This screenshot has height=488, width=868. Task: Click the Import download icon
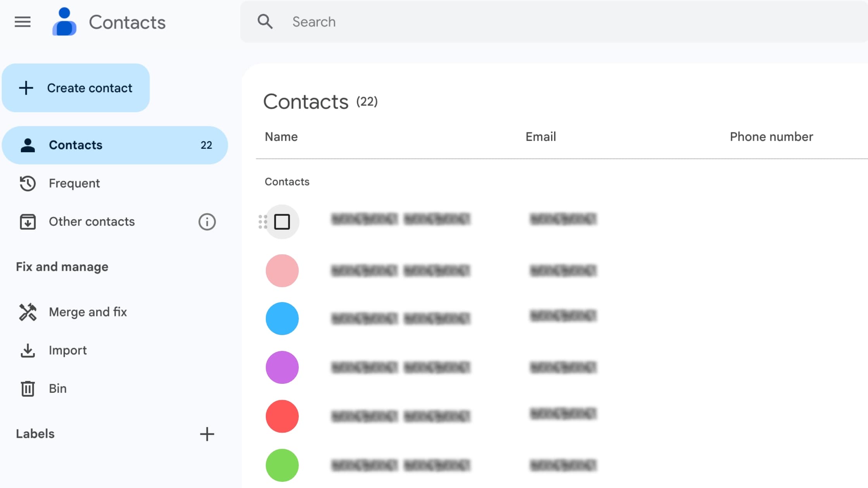click(28, 351)
